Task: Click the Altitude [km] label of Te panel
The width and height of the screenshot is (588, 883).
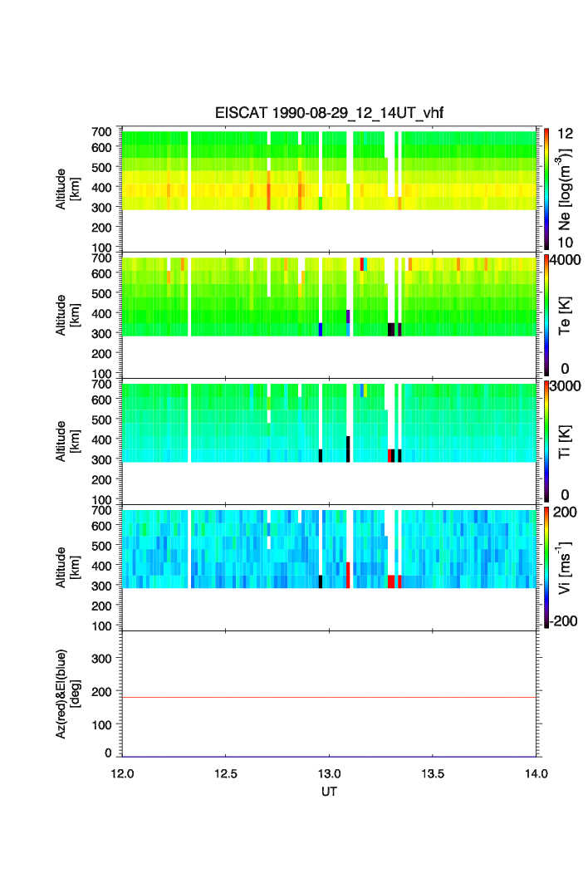Action: [67, 316]
